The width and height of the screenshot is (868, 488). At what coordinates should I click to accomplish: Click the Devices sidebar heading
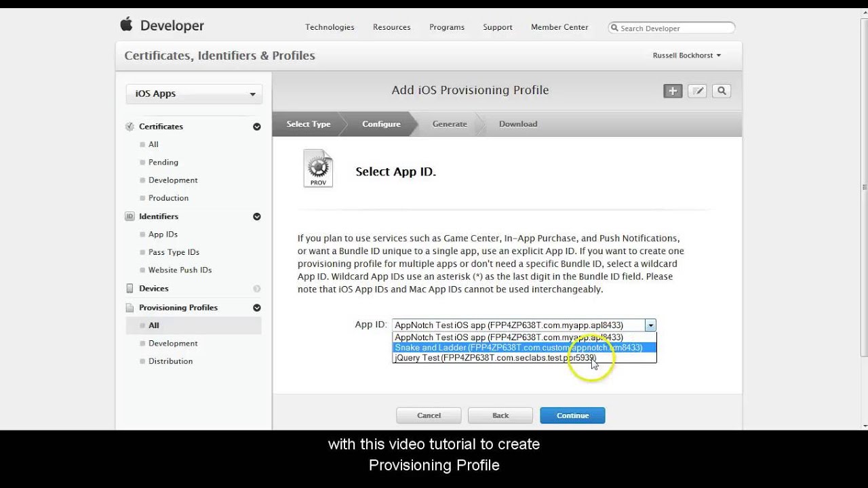(x=153, y=289)
